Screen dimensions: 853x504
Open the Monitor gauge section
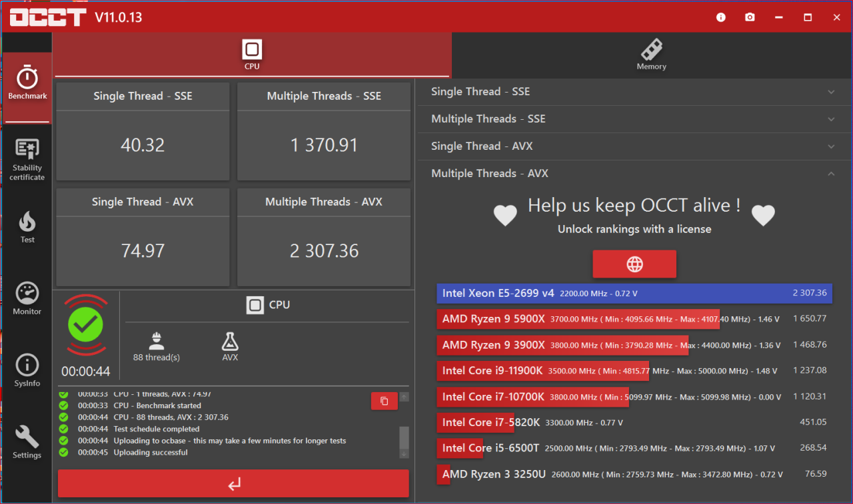27,298
